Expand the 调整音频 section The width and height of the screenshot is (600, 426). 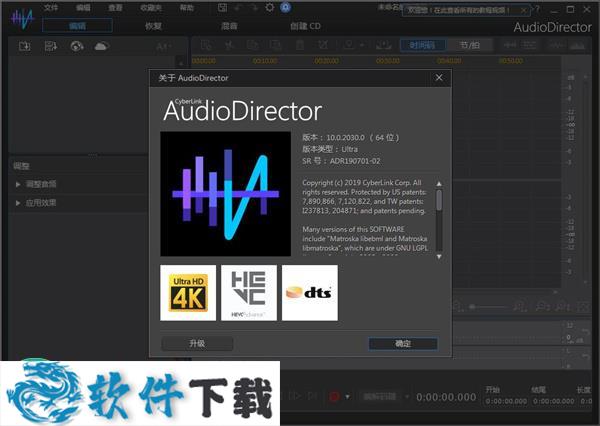(x=18, y=184)
